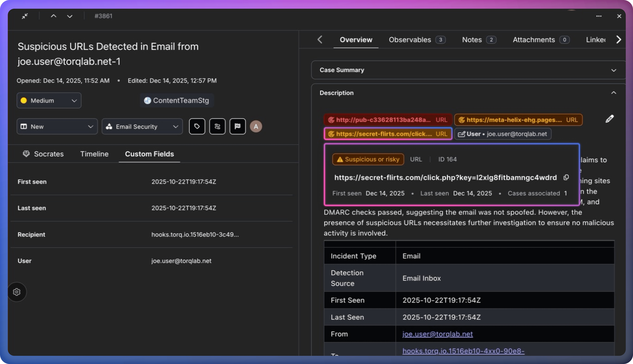Open the three-dot more options menu
This screenshot has height=364, width=633.
click(x=599, y=16)
